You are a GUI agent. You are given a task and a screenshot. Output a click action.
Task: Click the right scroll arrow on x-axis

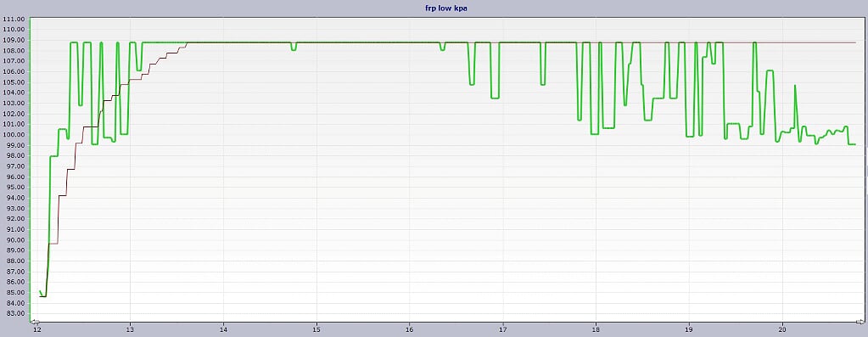[860, 322]
